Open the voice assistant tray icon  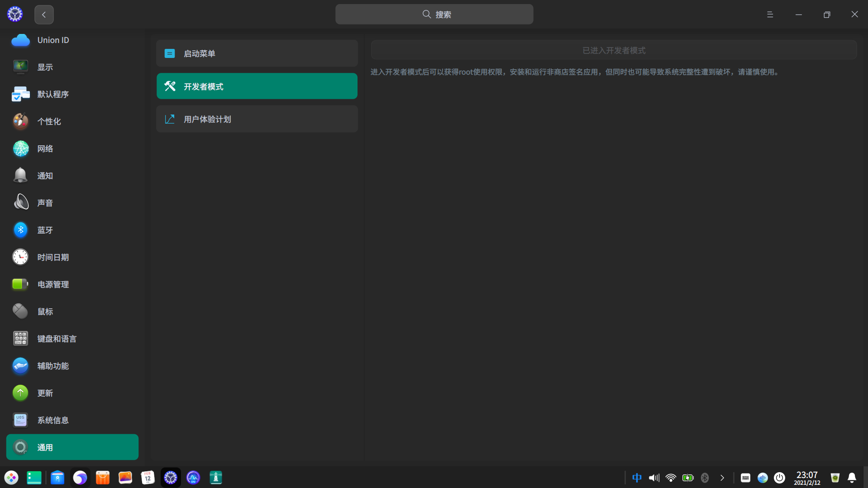[x=763, y=478]
